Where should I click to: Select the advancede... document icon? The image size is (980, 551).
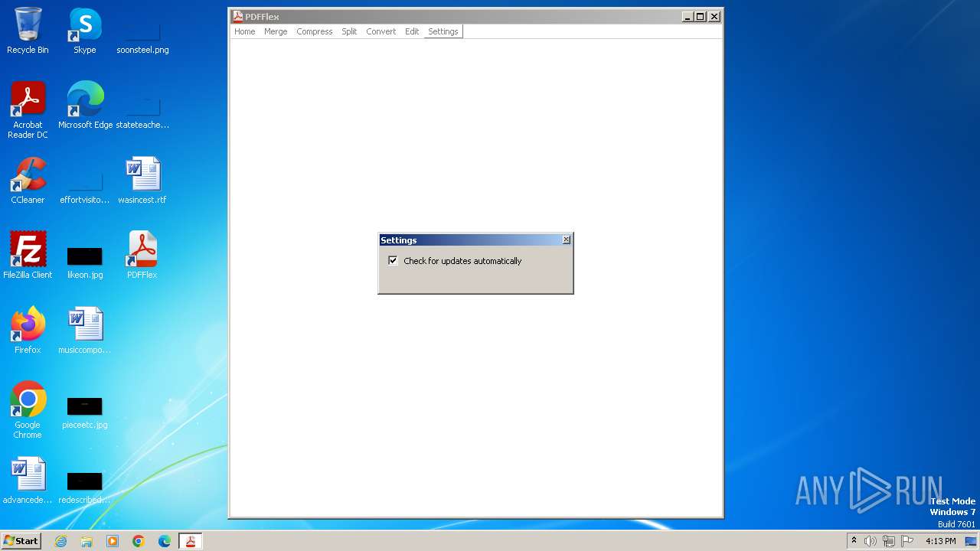(28, 481)
